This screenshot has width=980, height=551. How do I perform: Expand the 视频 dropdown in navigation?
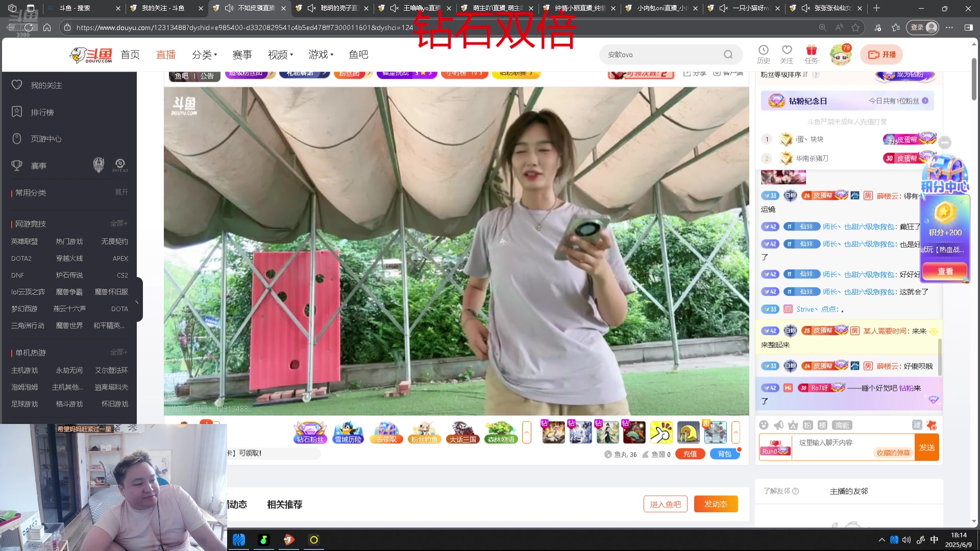tap(280, 55)
